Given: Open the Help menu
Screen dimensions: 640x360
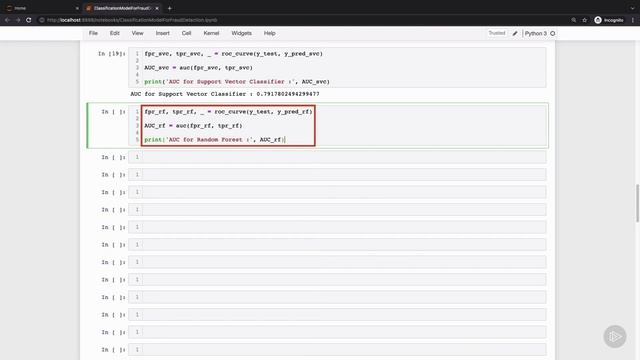Looking at the screenshot, I should point(269,33).
